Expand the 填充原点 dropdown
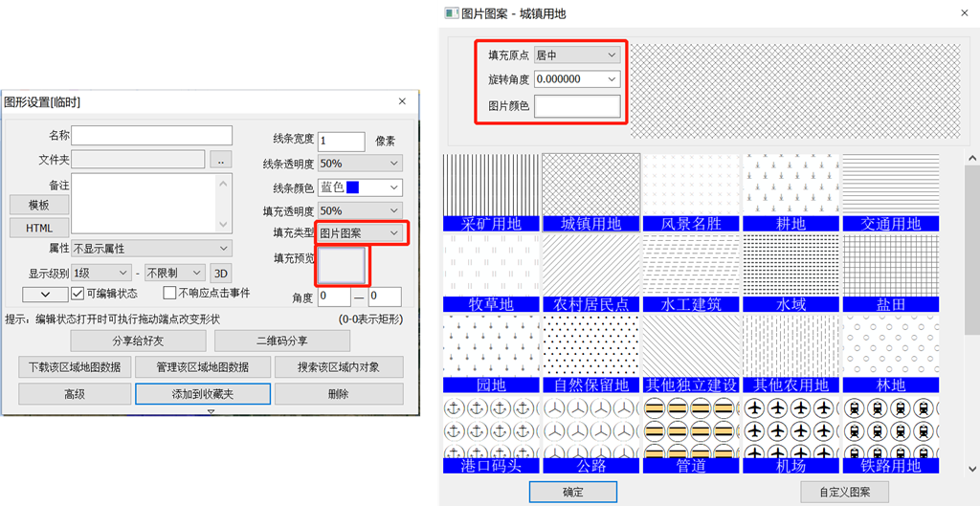Image resolution: width=980 pixels, height=506 pixels. tap(577, 55)
